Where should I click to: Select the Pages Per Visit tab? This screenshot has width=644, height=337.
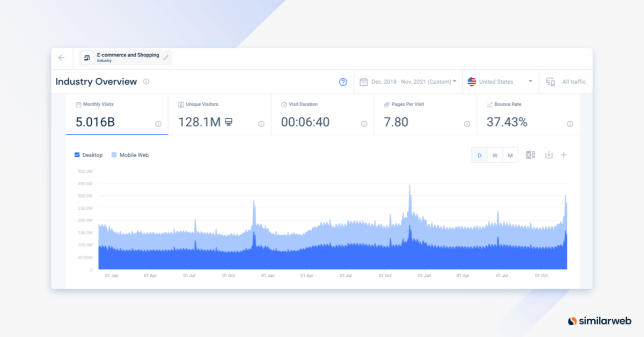pos(426,114)
